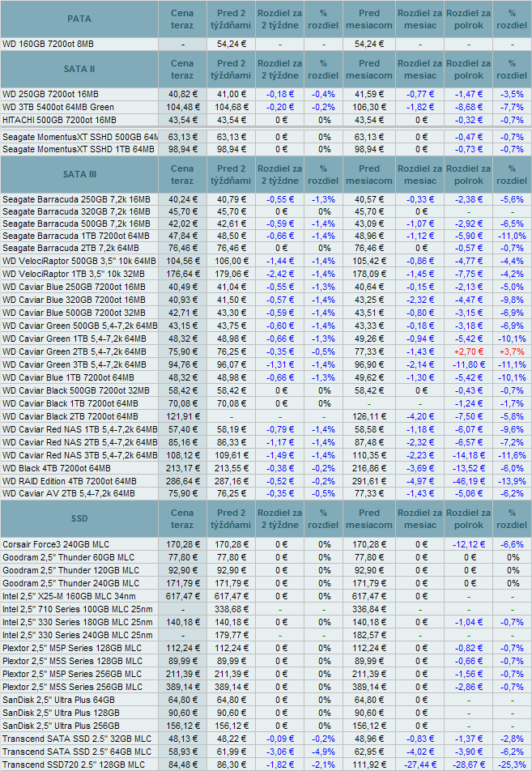Select Seagate MomentusXT SSHD 1TB 64MB
This screenshot has height=771, width=532.
pos(79,150)
